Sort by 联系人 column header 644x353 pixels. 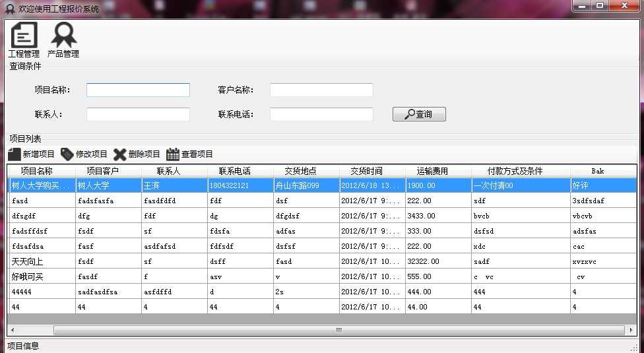[175, 171]
